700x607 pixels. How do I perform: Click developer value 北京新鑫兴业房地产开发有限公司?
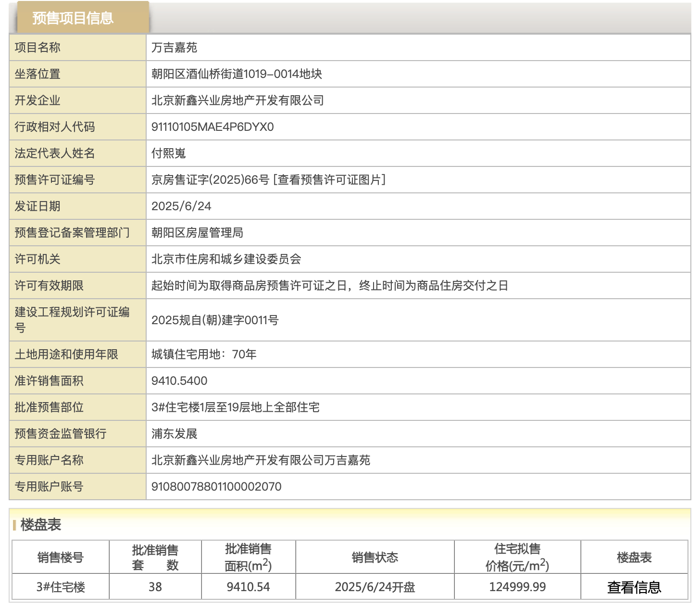pyautogui.click(x=237, y=101)
